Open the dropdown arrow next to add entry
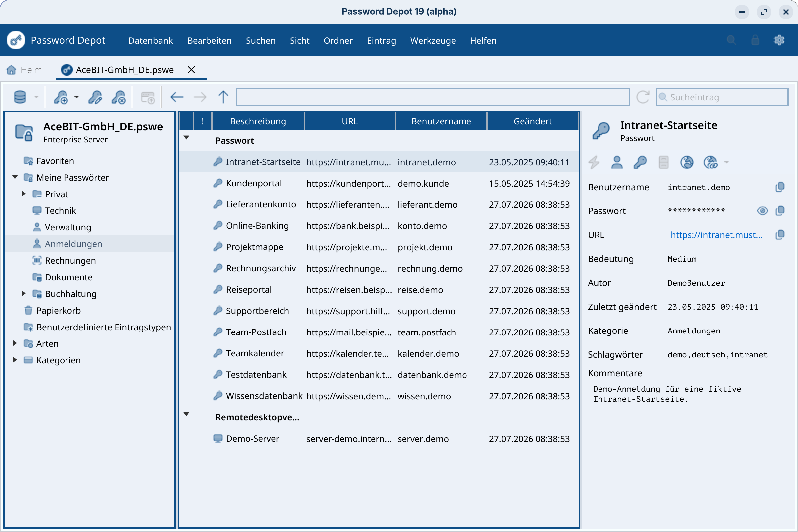Viewport: 798px width, 532px height. (x=77, y=97)
